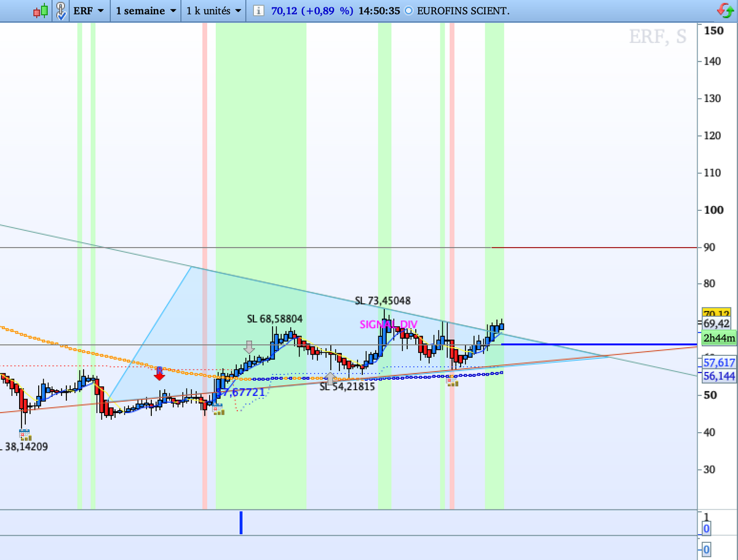
Task: Click the 100 label on the price axis
Action: (713, 210)
